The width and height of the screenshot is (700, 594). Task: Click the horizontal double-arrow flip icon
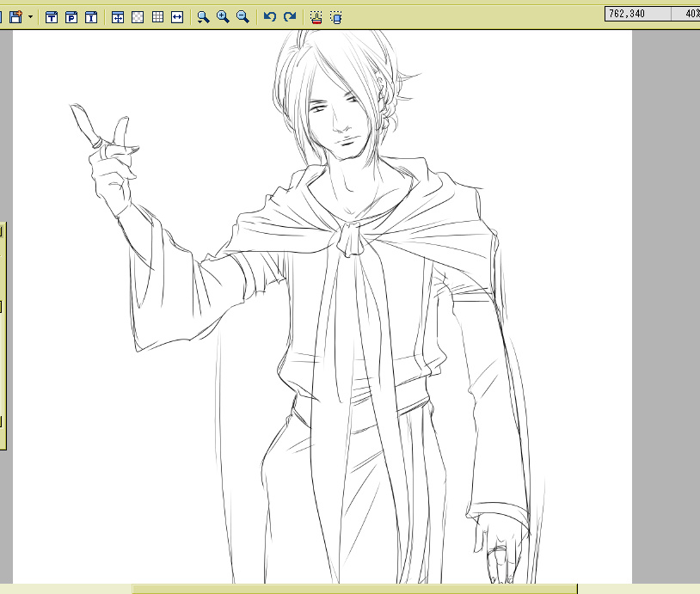tap(177, 16)
